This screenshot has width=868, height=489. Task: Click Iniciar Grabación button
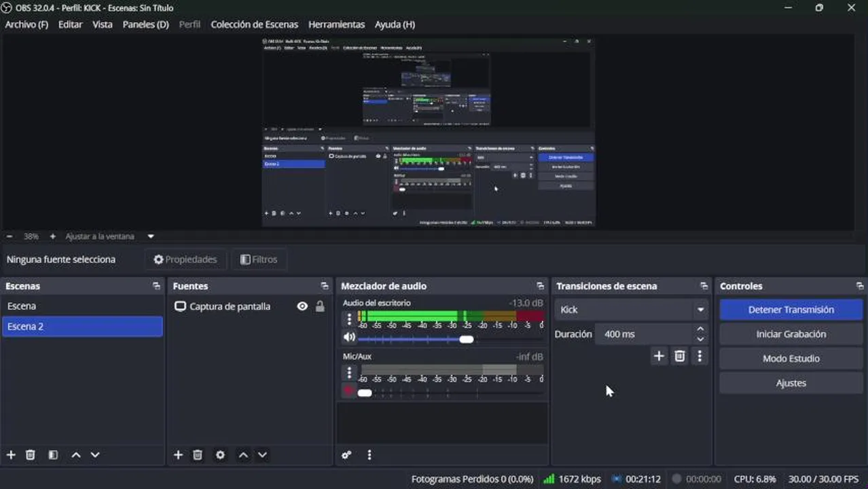tap(791, 334)
